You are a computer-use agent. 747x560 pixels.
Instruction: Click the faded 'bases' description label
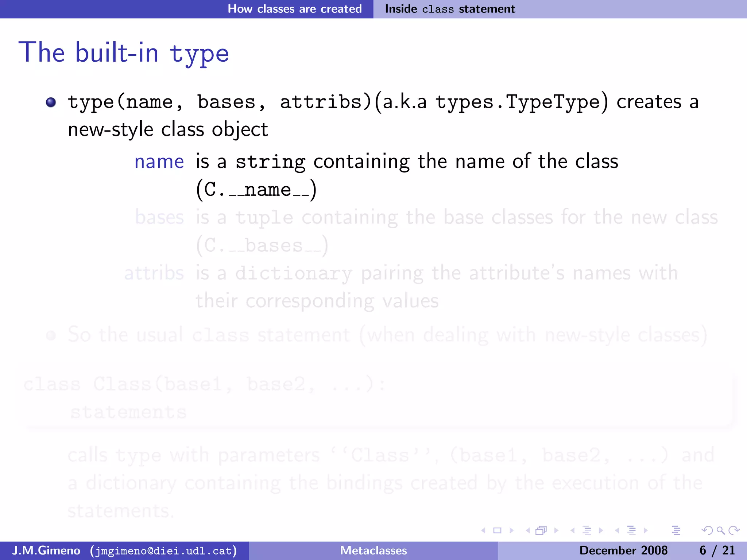(159, 217)
